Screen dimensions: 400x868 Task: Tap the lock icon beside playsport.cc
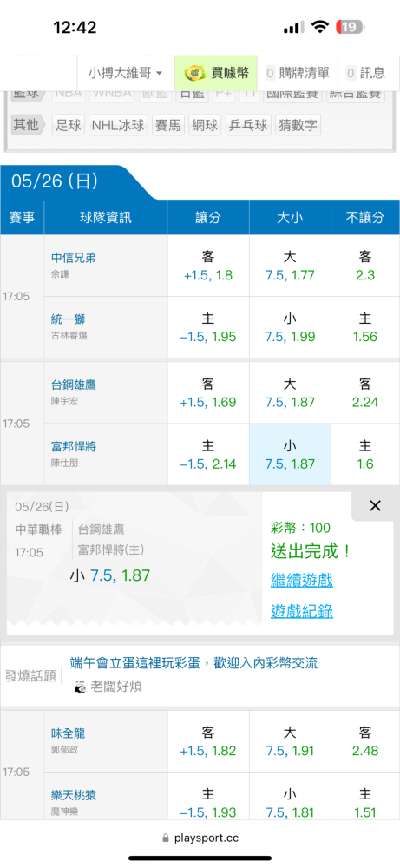166,838
